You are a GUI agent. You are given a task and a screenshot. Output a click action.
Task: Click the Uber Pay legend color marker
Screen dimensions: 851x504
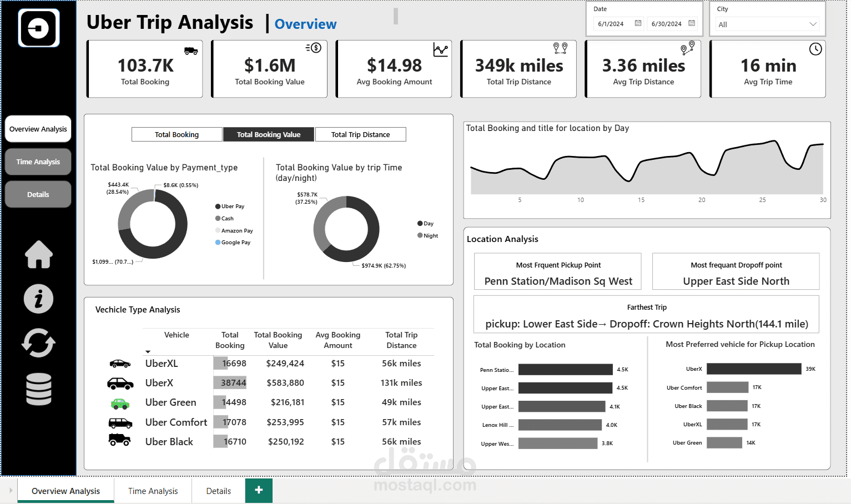218,206
